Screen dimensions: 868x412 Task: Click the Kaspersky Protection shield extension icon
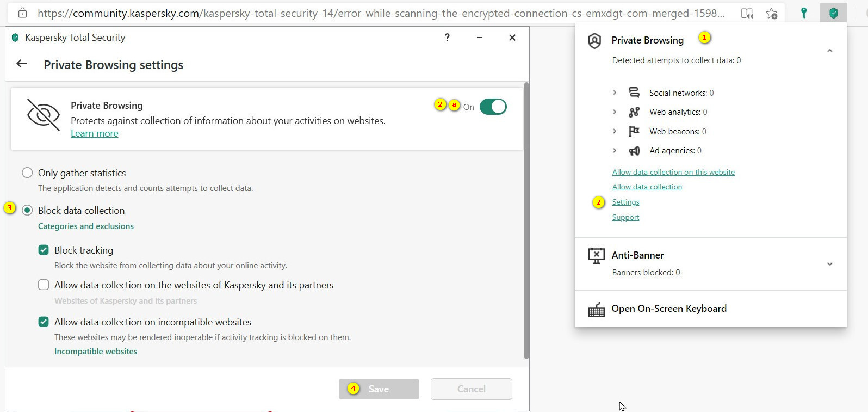[833, 13]
